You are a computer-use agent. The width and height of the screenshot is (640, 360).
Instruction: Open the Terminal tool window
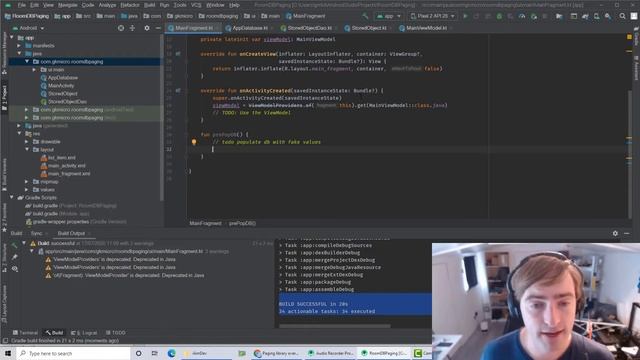pos(25,333)
